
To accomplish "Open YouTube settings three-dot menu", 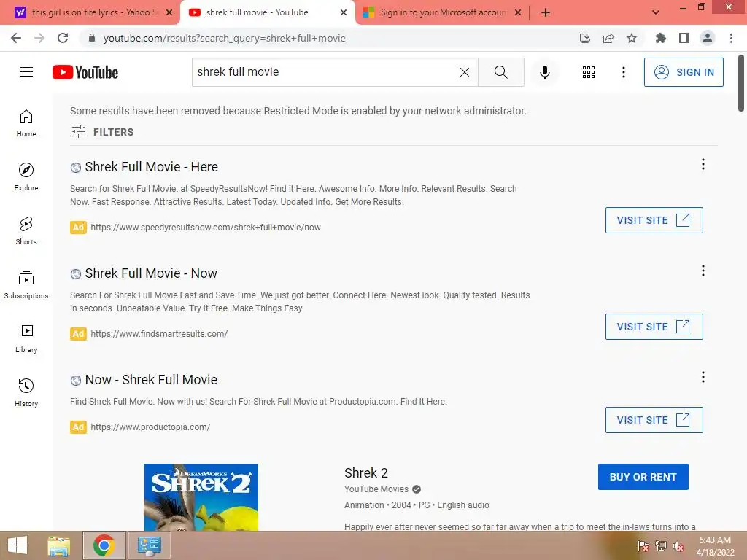I will (623, 72).
